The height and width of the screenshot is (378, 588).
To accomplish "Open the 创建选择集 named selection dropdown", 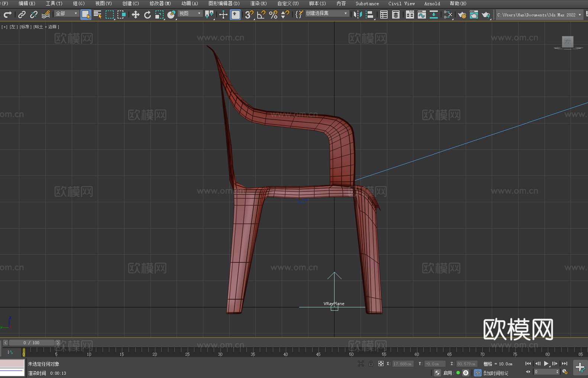I will 327,13.
